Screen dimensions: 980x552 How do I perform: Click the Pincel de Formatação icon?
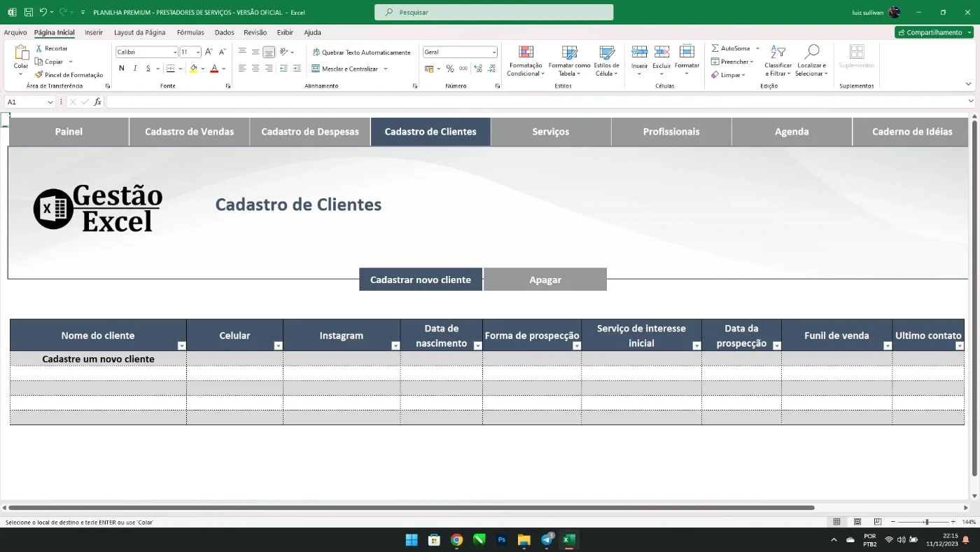pos(39,75)
